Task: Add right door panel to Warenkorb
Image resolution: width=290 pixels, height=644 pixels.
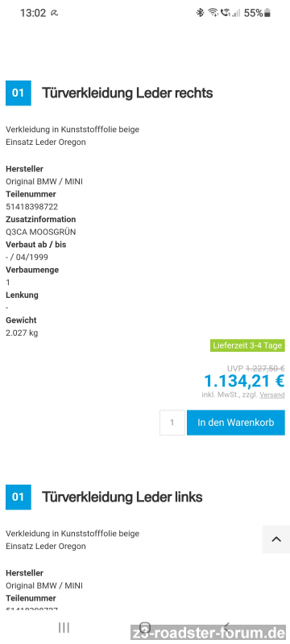Action: pos(236,422)
